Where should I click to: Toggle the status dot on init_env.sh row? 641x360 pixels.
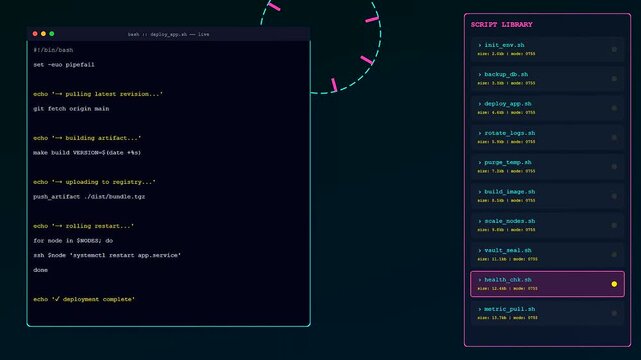coord(614,49)
